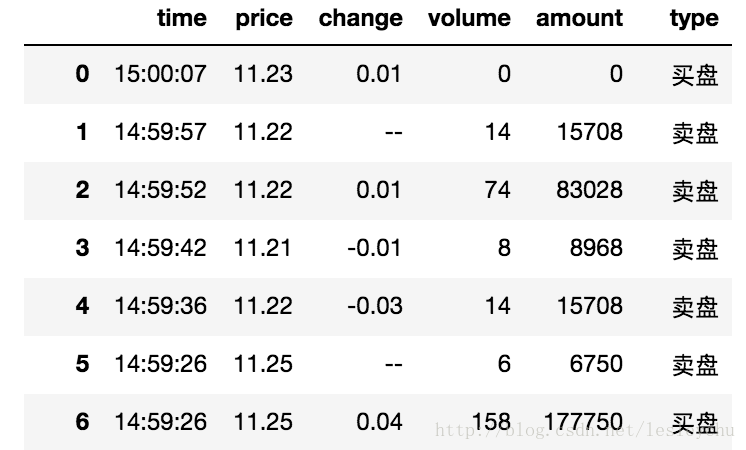Click the type column header

694,20
